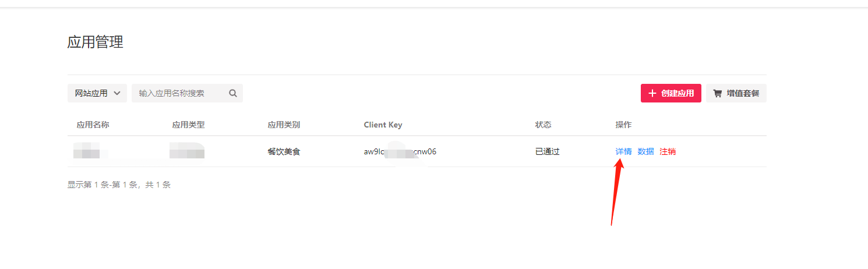
Task: Click the 显示第 1 条 pagination summary
Action: coord(119,185)
